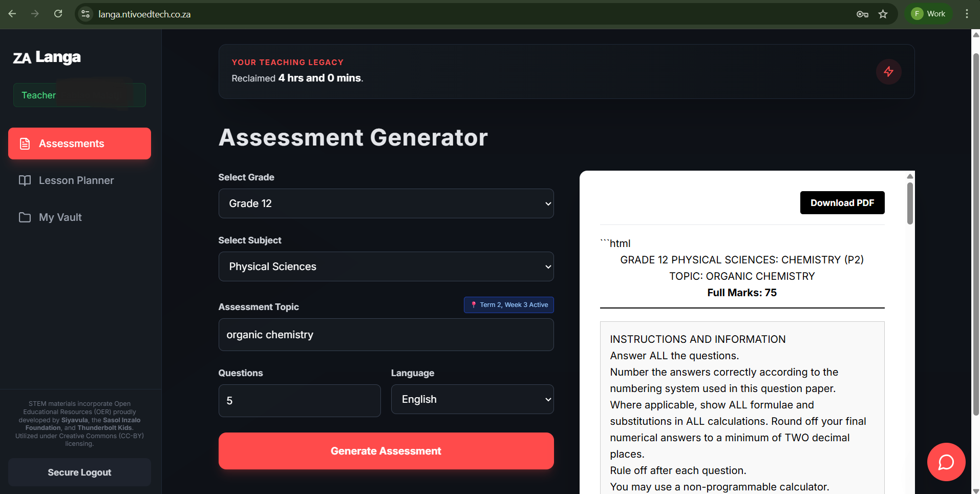Click the browser forward arrow
Image resolution: width=980 pixels, height=494 pixels.
(35, 14)
